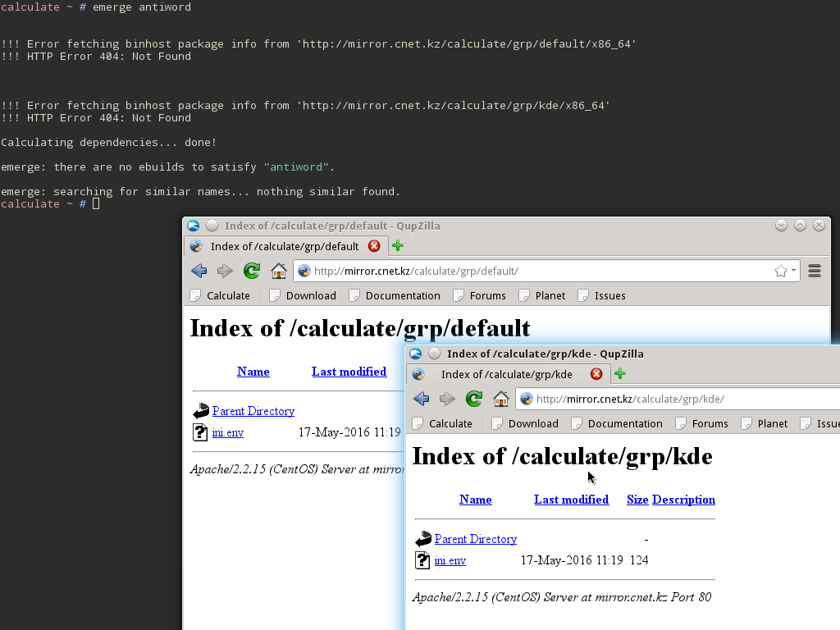Image resolution: width=840 pixels, height=630 pixels.
Task: Open Parent Directory in the default index page
Action: [253, 411]
